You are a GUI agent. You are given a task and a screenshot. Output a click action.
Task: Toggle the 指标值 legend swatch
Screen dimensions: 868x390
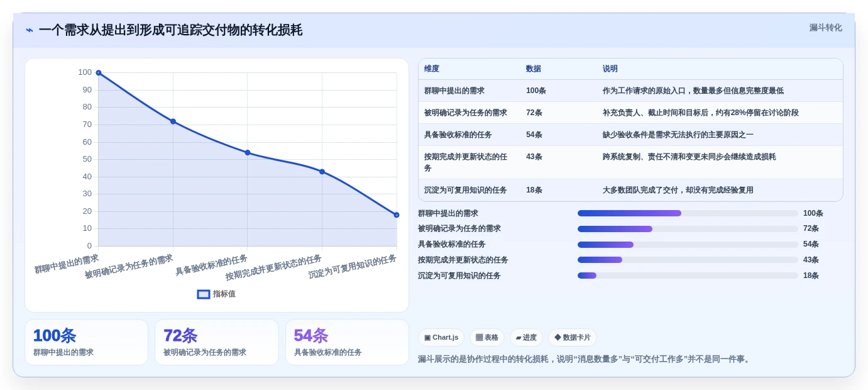pyautogui.click(x=204, y=294)
